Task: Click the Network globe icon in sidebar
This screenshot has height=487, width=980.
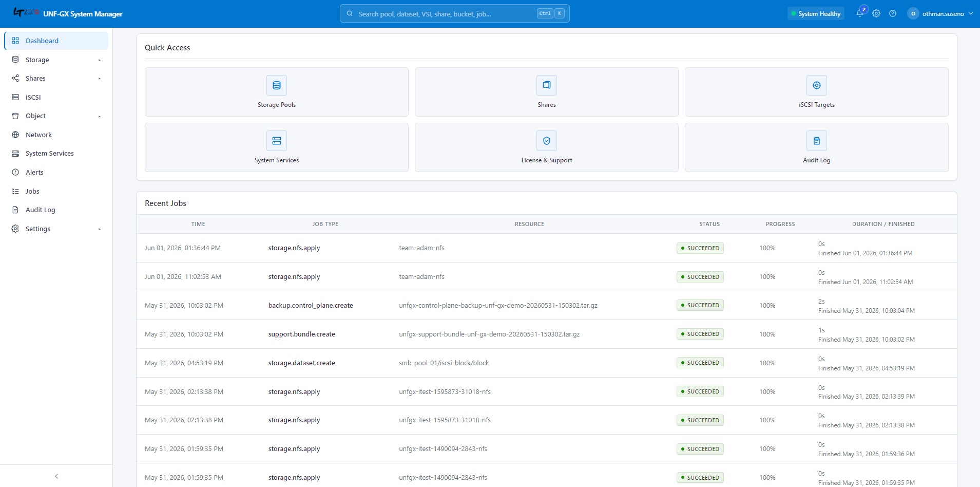Action: (15, 135)
